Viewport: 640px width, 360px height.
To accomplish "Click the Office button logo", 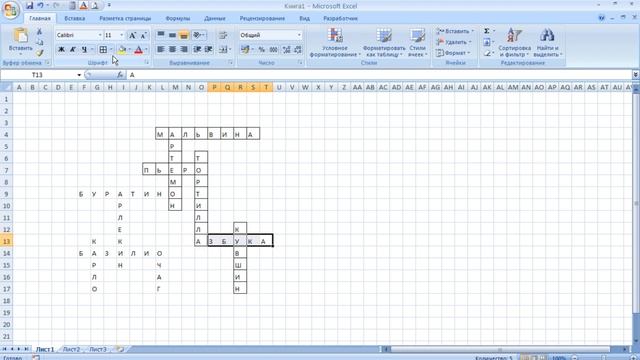I will coord(11,10).
